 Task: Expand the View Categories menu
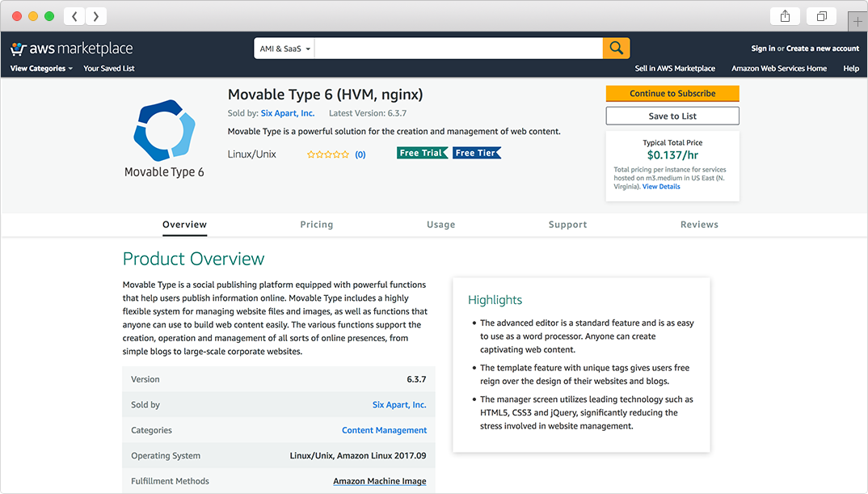pyautogui.click(x=41, y=69)
